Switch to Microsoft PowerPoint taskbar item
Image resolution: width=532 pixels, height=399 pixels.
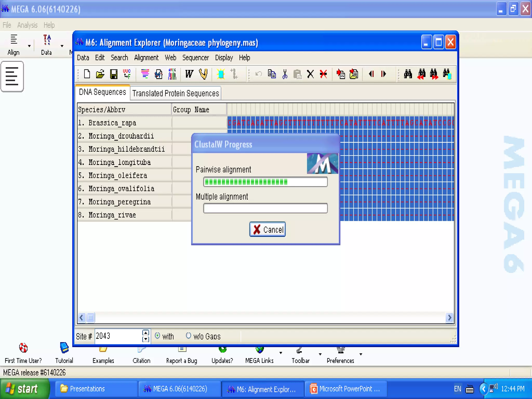(x=346, y=389)
